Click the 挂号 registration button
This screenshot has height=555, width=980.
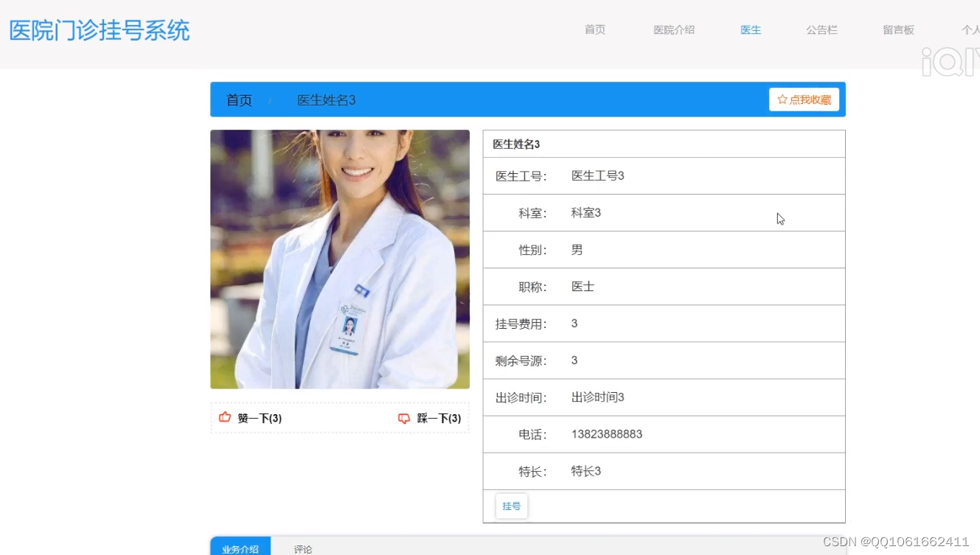tap(512, 506)
